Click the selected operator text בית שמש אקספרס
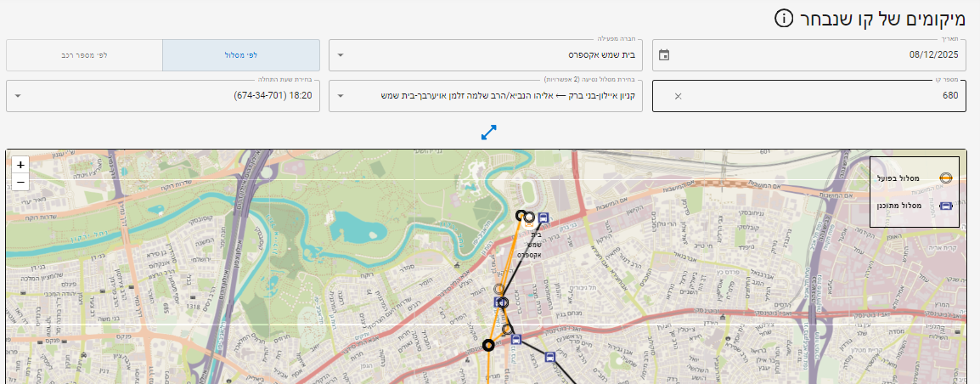 (x=601, y=55)
